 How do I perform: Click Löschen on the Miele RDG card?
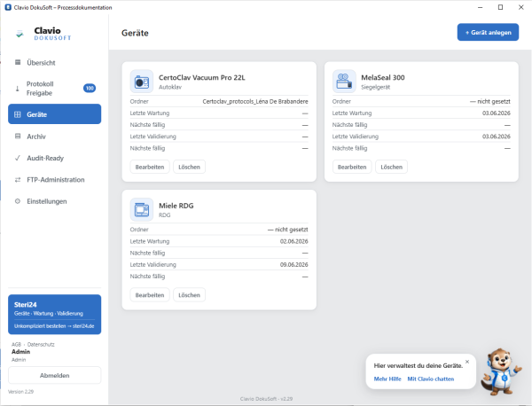tap(189, 295)
